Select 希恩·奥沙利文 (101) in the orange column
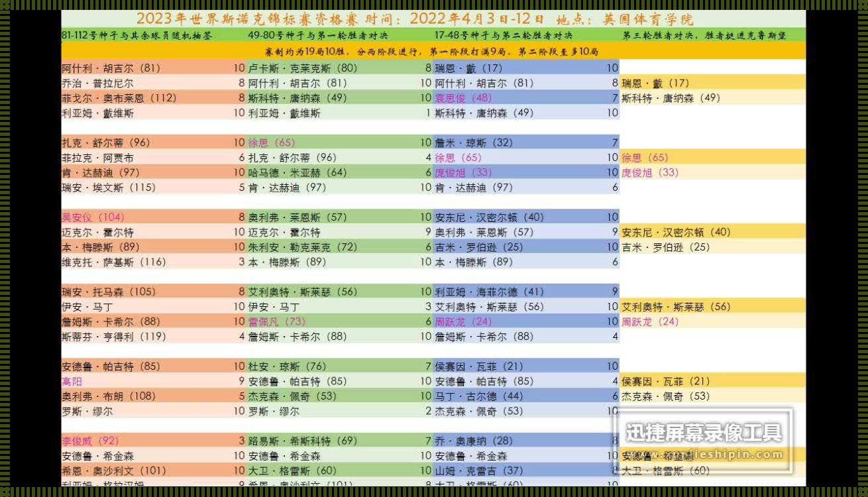 point(114,471)
